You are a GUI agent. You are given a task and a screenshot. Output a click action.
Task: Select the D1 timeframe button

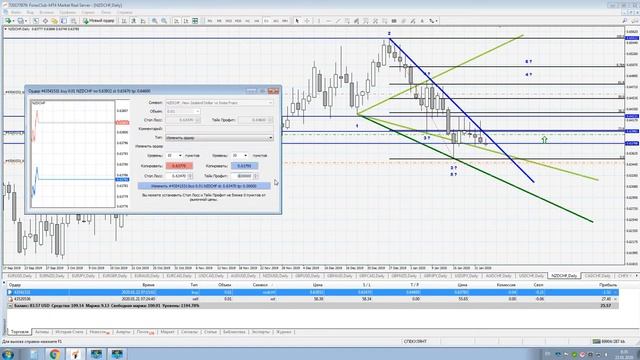click(266, 21)
